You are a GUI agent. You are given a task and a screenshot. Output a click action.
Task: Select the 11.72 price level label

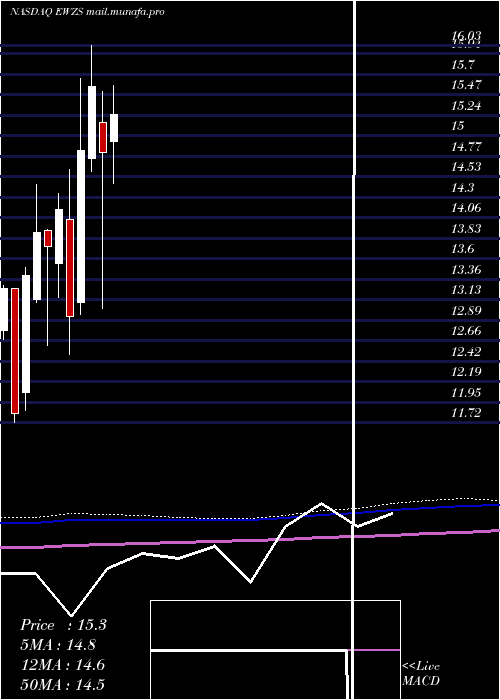pyautogui.click(x=467, y=413)
